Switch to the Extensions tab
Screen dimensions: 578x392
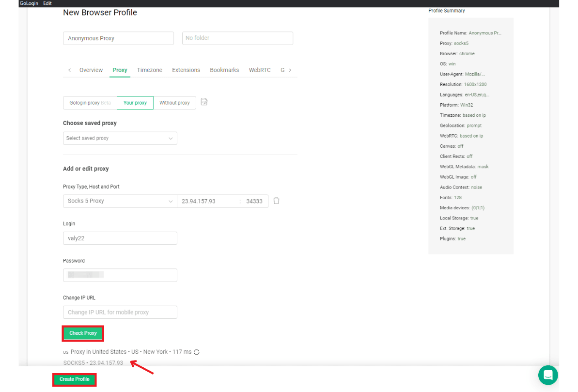[x=186, y=70]
